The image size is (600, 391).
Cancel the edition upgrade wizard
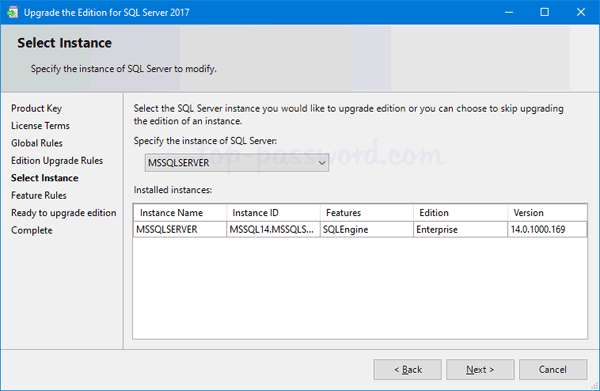553,369
